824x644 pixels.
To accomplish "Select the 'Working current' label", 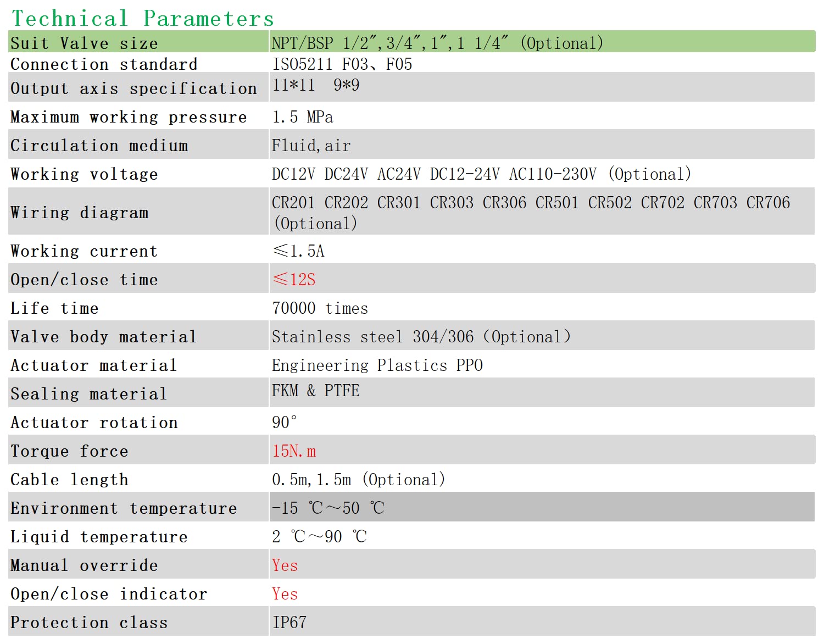I will [84, 251].
